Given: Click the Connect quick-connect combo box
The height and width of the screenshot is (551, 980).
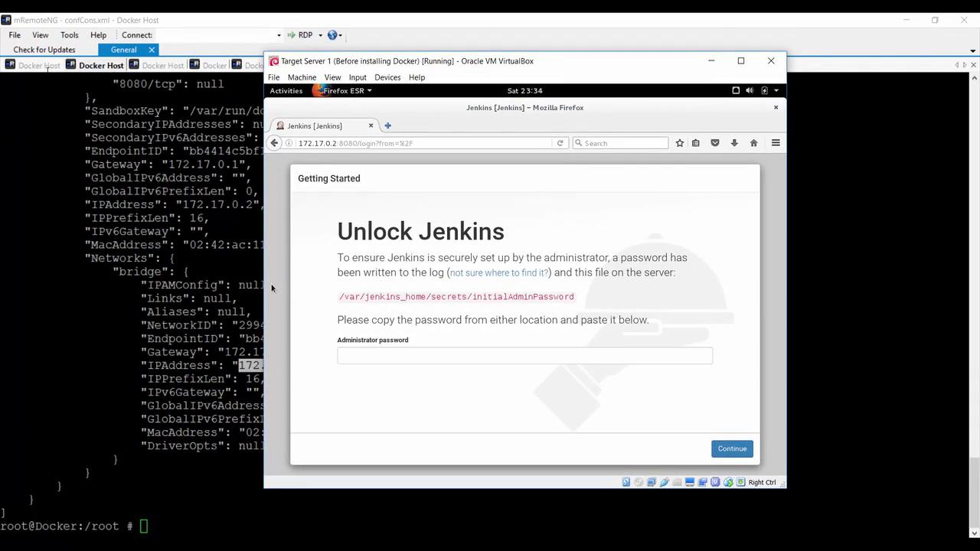Looking at the screenshot, I should pyautogui.click(x=219, y=35).
